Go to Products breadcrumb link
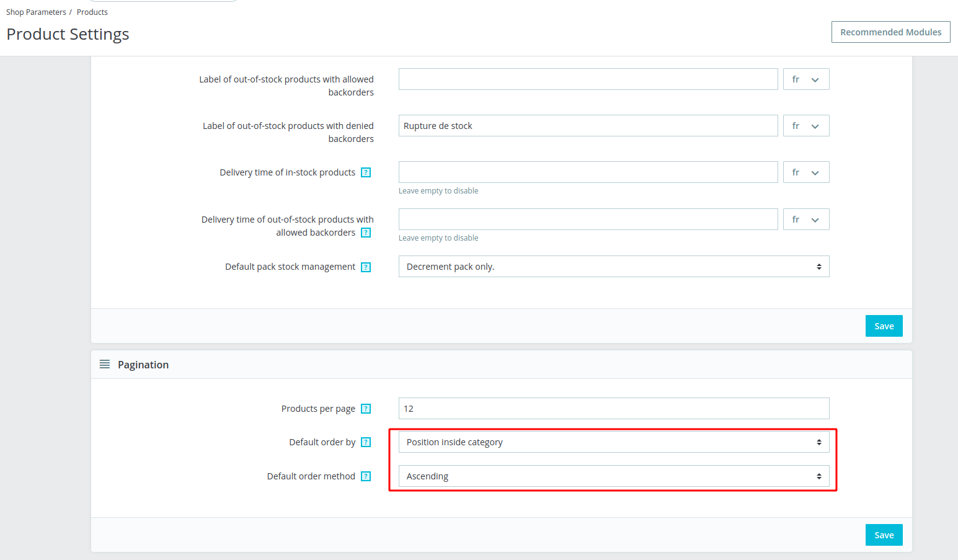Viewport: 958px width, 560px height. (92, 12)
